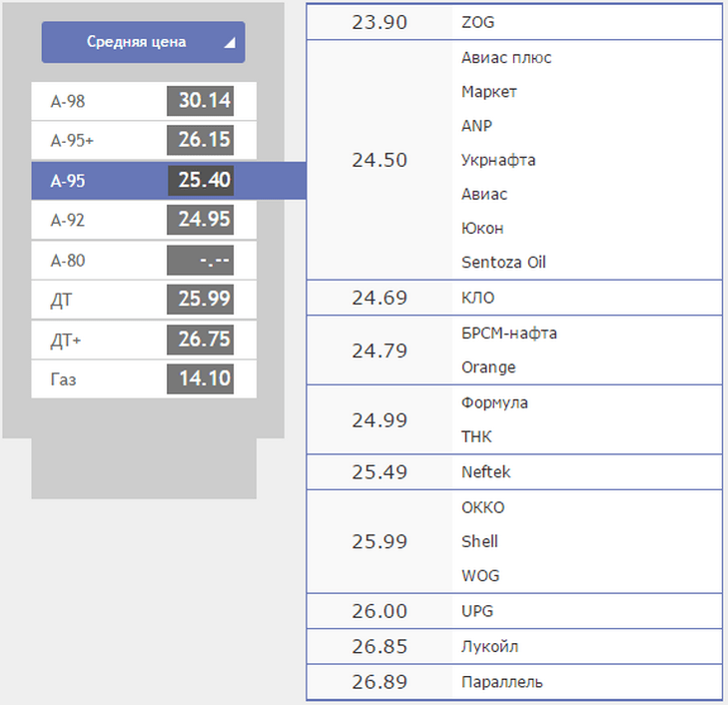The width and height of the screenshot is (728, 705).
Task: Click the ОККО station name
Action: (x=483, y=507)
